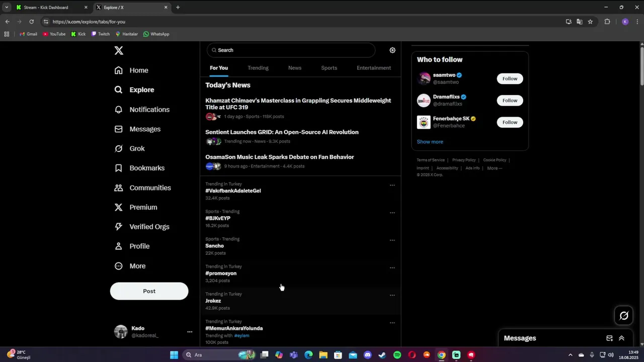Screen dimensions: 644x362
Task: Open options for #VakıfbankAdaleteGel trend
Action: click(x=392, y=185)
